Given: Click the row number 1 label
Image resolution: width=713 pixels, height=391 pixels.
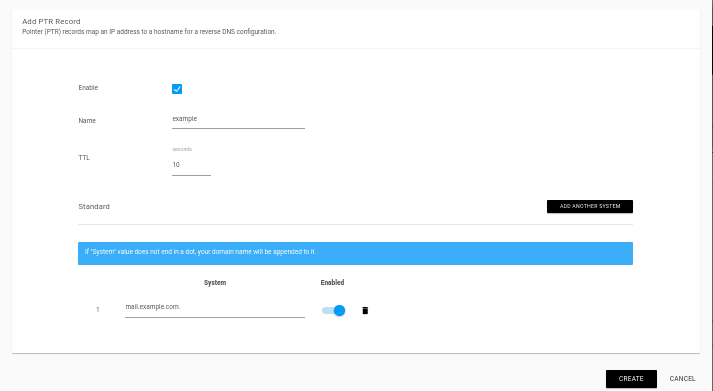Looking at the screenshot, I should (98, 310).
